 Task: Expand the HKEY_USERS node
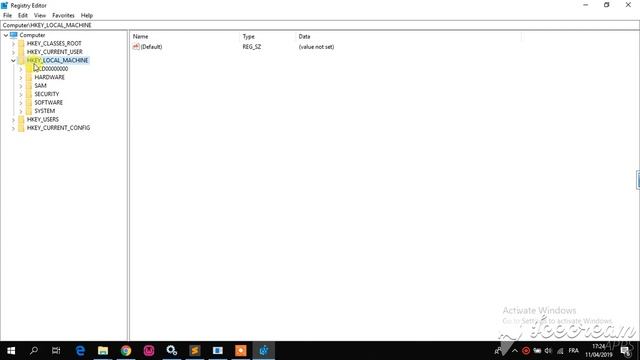click(x=13, y=120)
